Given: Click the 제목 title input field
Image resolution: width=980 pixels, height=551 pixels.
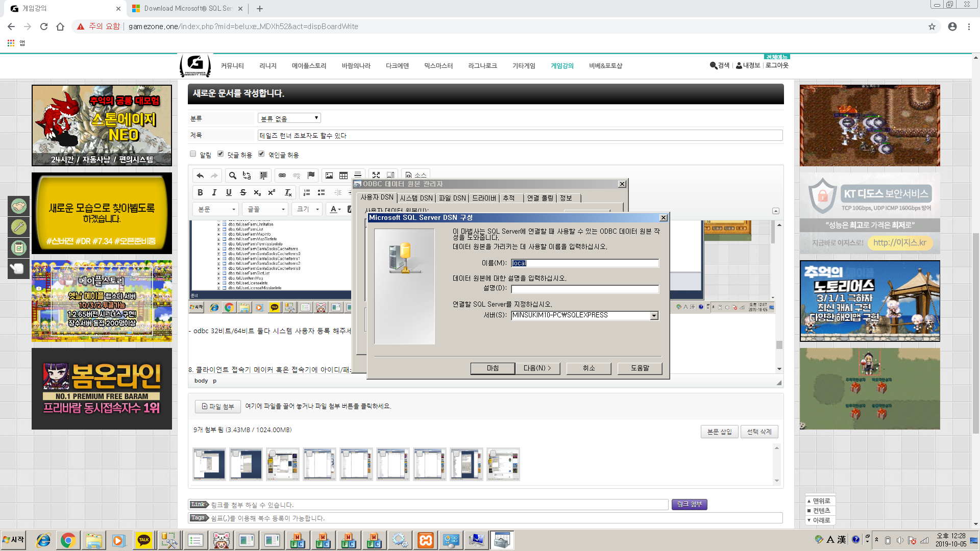Looking at the screenshot, I should (x=520, y=135).
